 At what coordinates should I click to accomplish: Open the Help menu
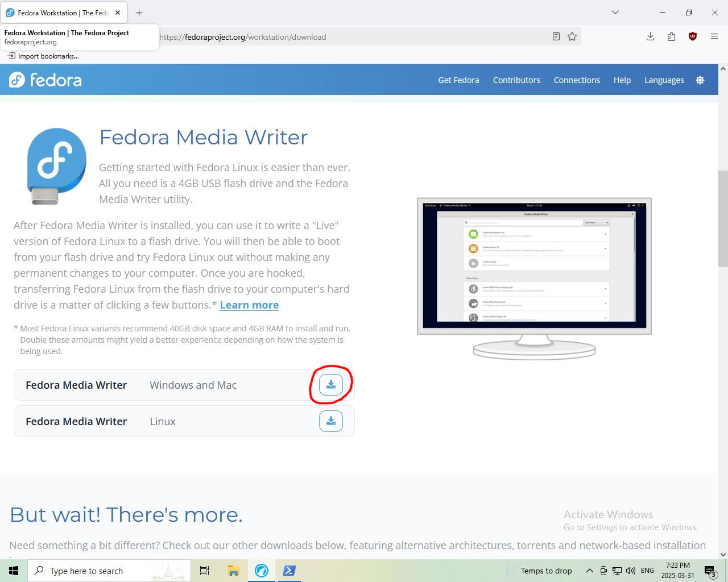pos(622,80)
